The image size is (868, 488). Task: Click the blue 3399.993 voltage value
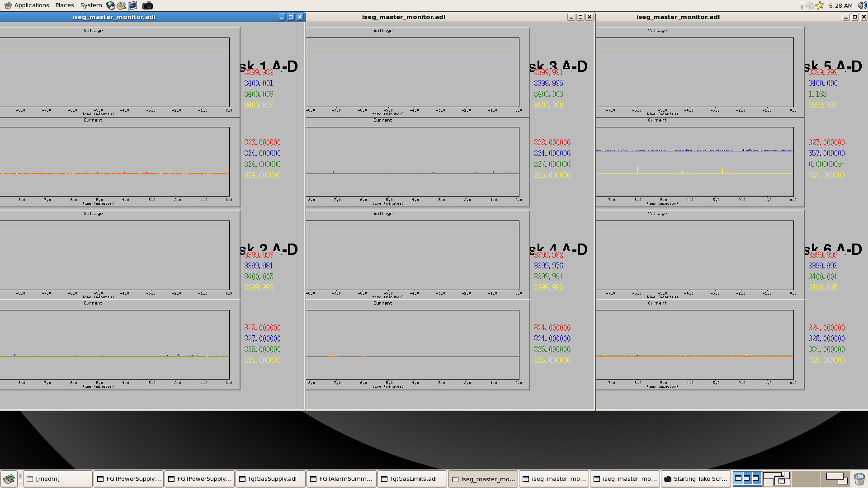(x=823, y=266)
